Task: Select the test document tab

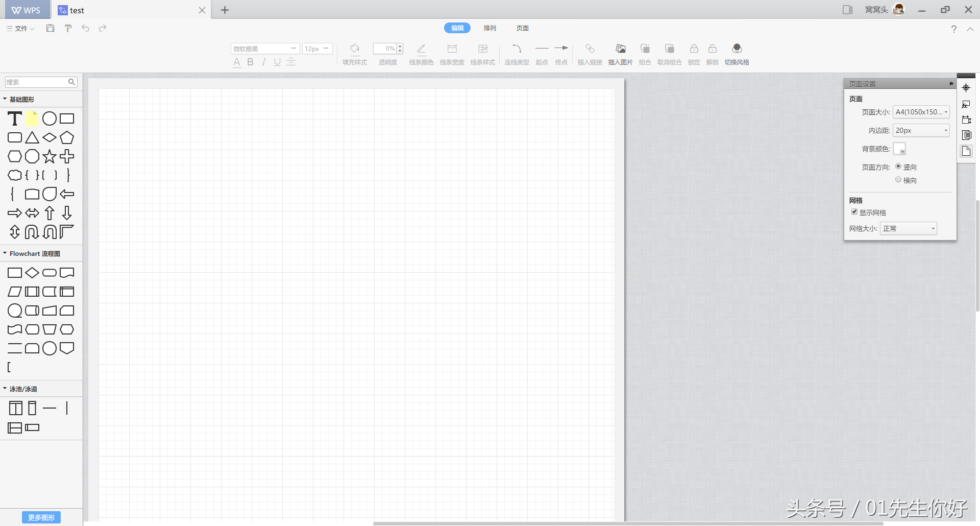Action: (132, 10)
